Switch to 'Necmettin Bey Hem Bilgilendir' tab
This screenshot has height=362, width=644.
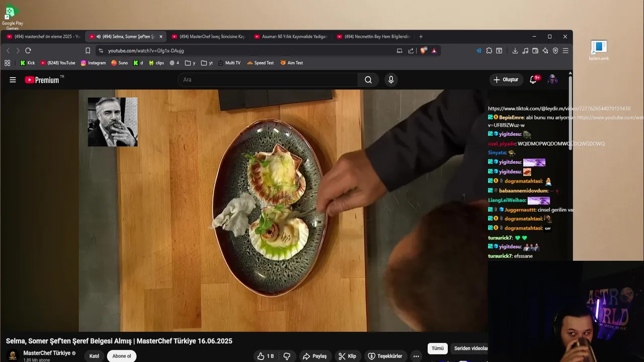[373, 37]
